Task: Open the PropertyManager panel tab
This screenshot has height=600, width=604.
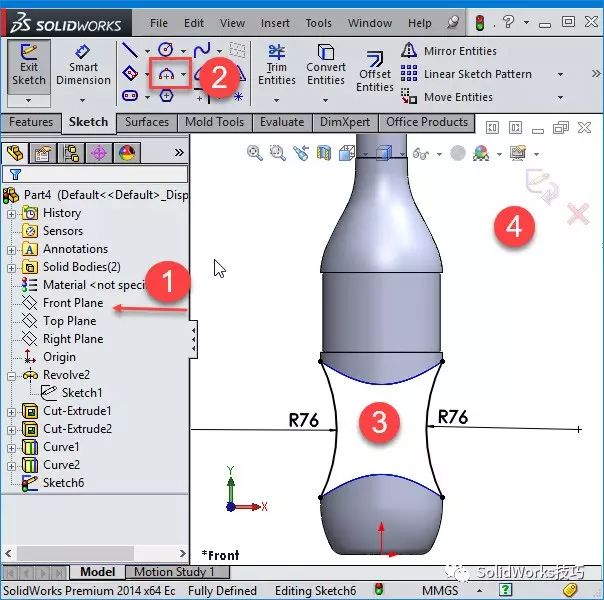Action: pyautogui.click(x=42, y=153)
